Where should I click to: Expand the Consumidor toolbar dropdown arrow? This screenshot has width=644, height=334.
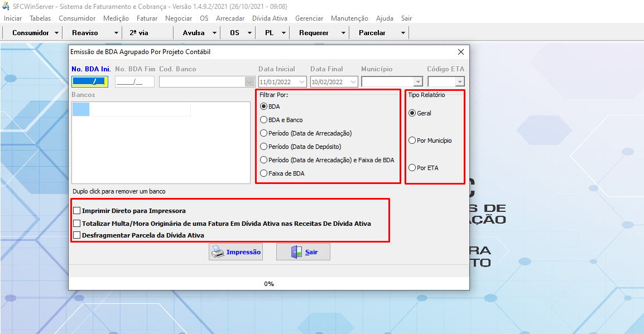(57, 33)
